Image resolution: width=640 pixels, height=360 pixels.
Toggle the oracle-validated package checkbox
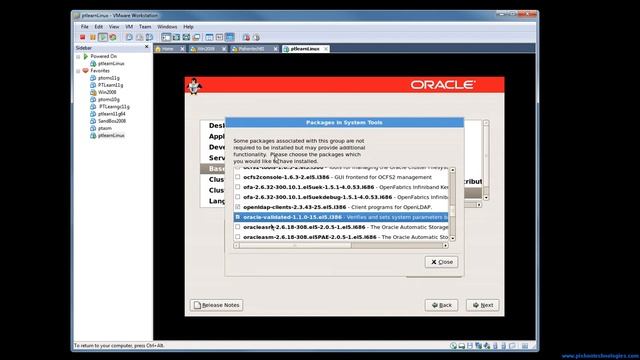[238, 217]
